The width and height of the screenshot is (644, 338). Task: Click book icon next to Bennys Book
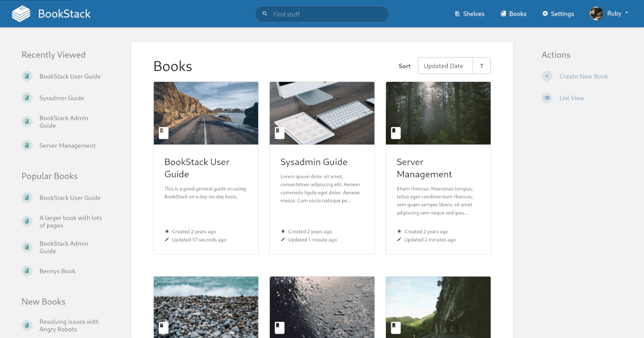[x=27, y=271]
